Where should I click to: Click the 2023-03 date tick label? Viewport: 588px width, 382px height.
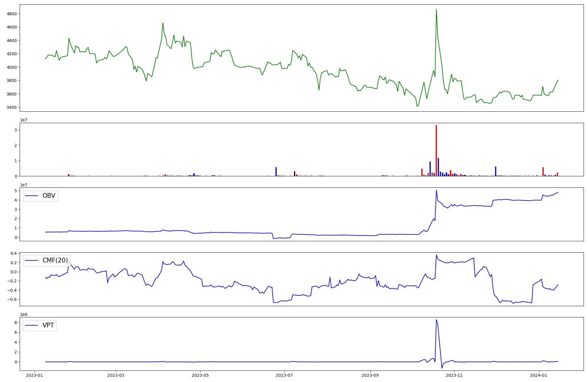pyautogui.click(x=116, y=375)
